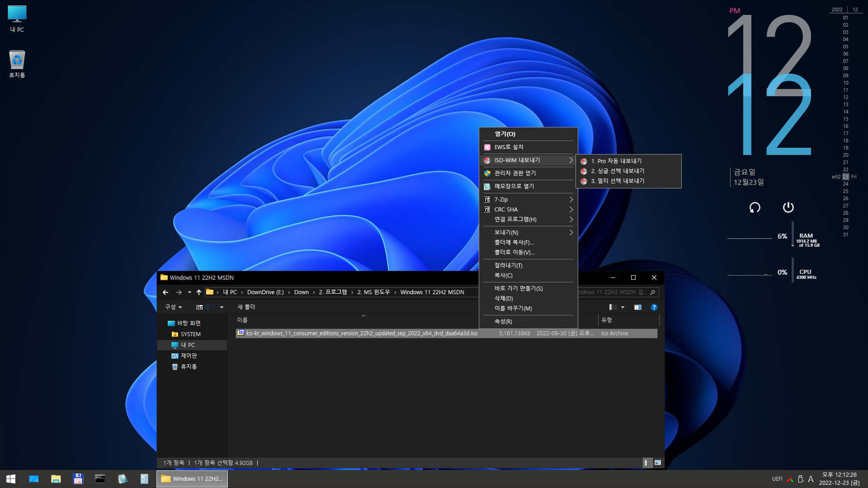This screenshot has width=868, height=488.
Task: Switch to large icons view in the status bar
Action: [x=658, y=463]
